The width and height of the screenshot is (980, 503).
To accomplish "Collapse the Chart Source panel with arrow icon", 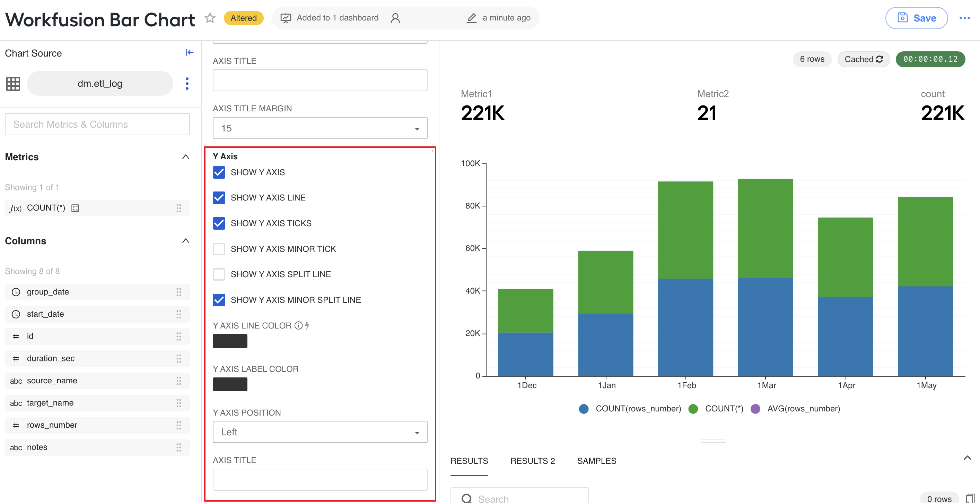I will coord(189,52).
